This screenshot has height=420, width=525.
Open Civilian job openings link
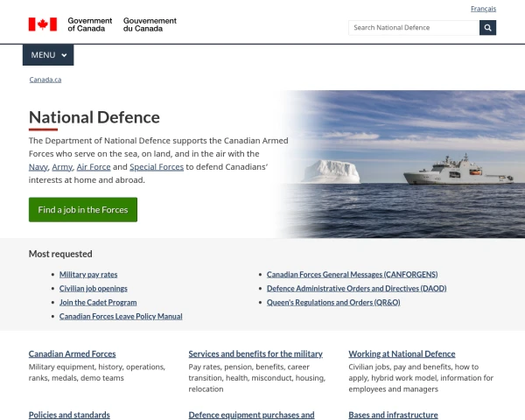coord(94,289)
